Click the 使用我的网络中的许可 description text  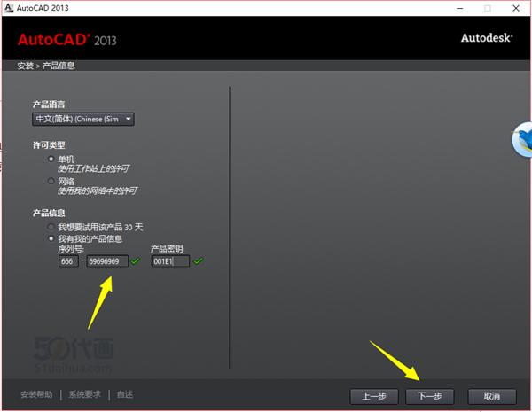[98, 190]
